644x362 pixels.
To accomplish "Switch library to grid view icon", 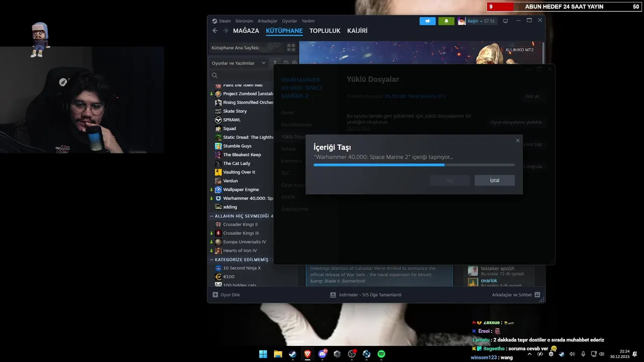I will click(291, 48).
